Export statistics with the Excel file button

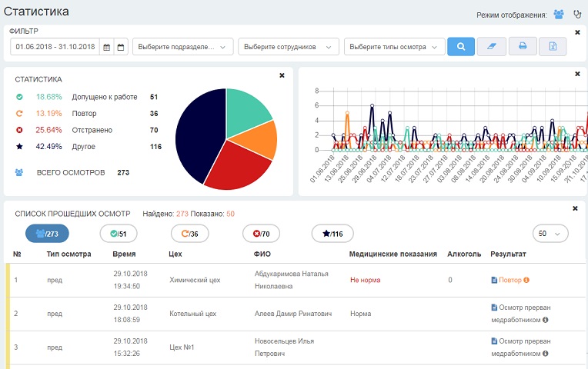point(553,47)
